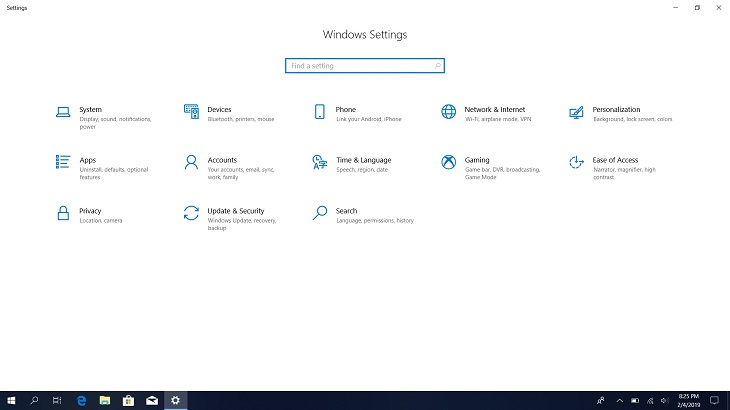The height and width of the screenshot is (410, 730).
Task: Open the Gaming category label
Action: 477,160
